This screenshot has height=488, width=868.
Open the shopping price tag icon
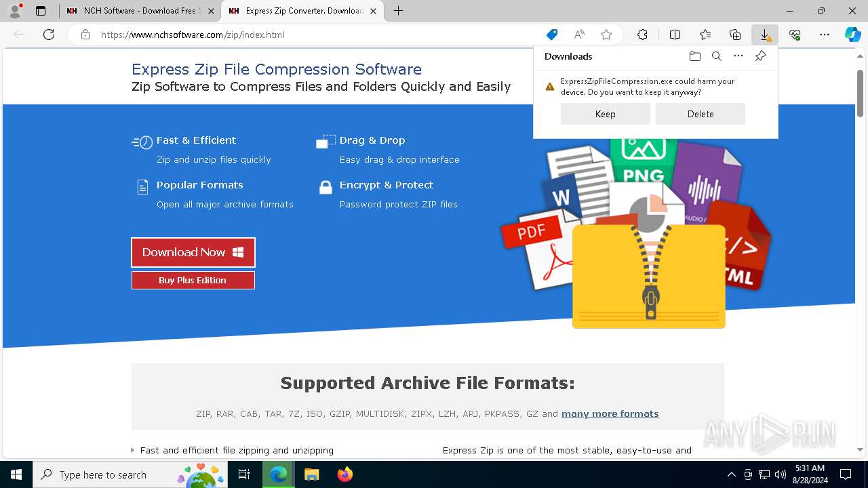(552, 35)
